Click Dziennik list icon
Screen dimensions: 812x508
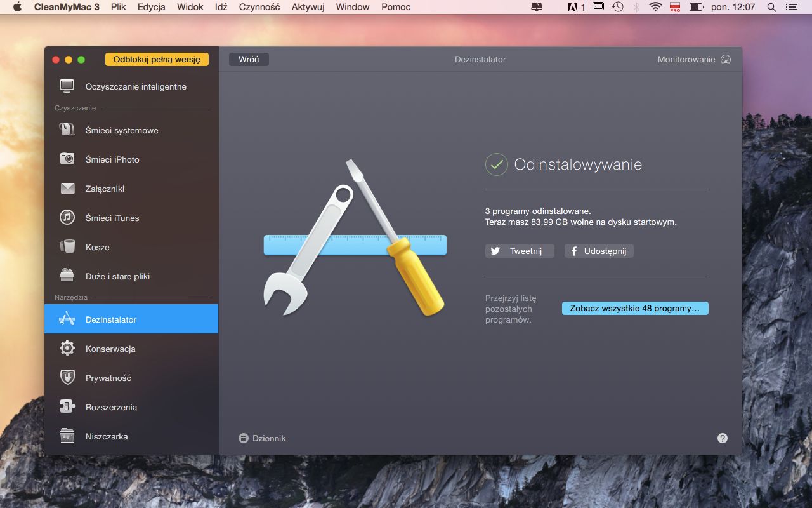click(243, 438)
